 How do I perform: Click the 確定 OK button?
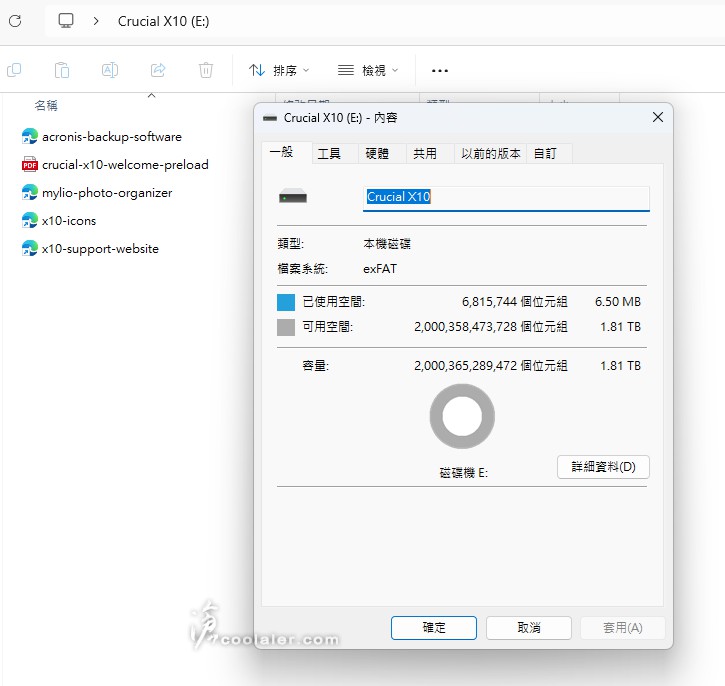pyautogui.click(x=434, y=628)
